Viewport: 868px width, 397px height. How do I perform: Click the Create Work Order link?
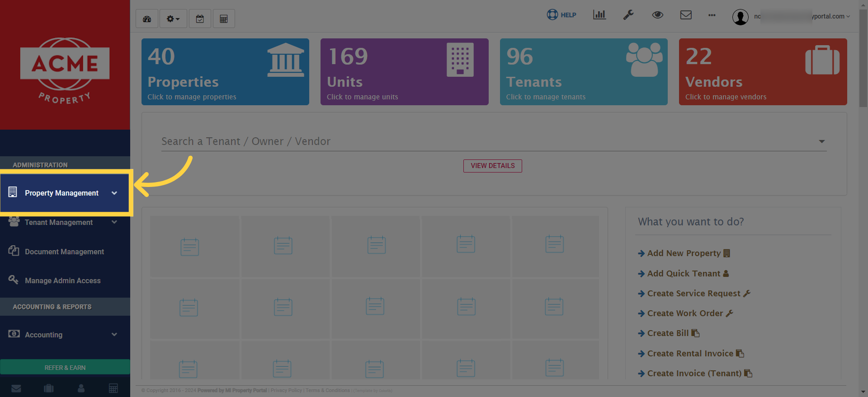685,313
